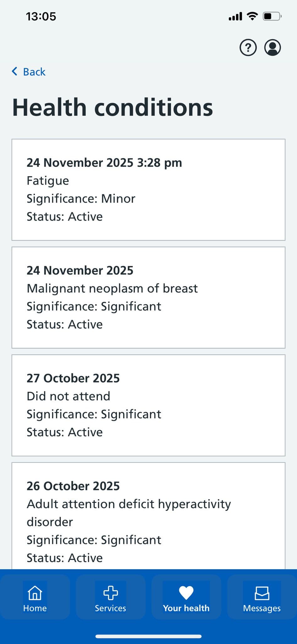Tap the Health conditions page heading
297x644 pixels.
[112, 107]
